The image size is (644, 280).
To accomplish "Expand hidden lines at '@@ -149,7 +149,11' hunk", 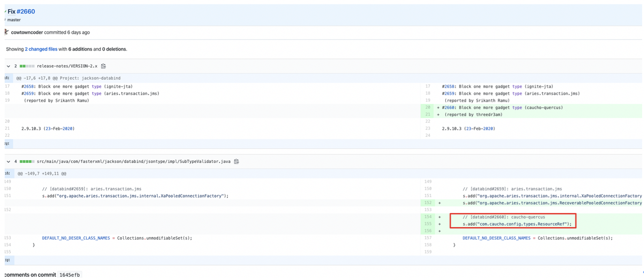I will pos(7,174).
